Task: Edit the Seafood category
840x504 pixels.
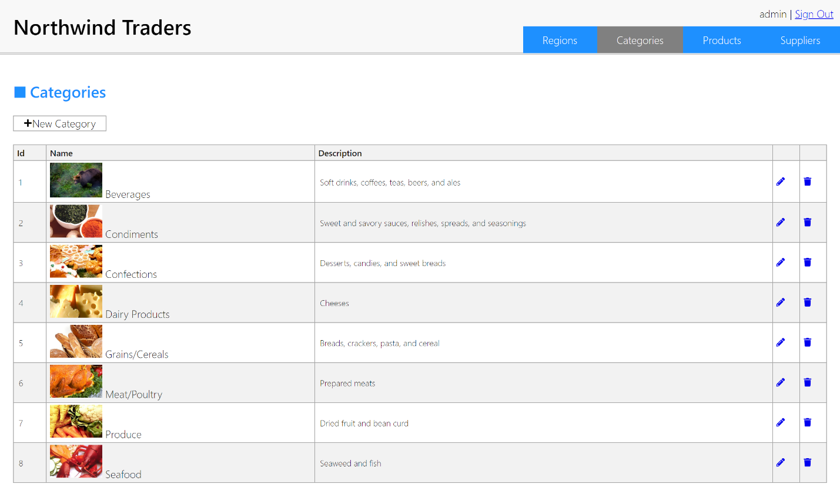Action: 781,462
